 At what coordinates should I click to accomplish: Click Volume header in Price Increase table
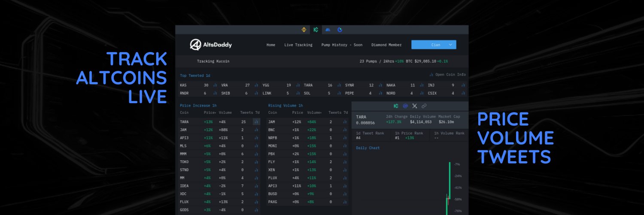[x=225, y=113]
